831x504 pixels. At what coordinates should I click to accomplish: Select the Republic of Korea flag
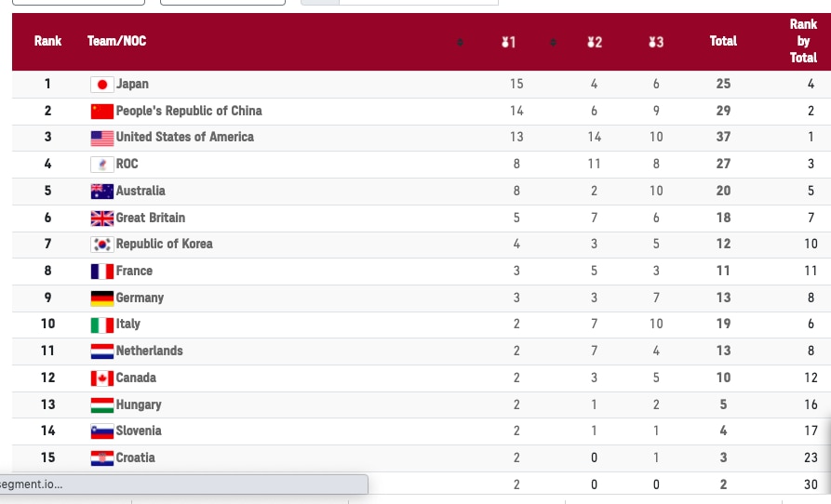click(x=102, y=245)
